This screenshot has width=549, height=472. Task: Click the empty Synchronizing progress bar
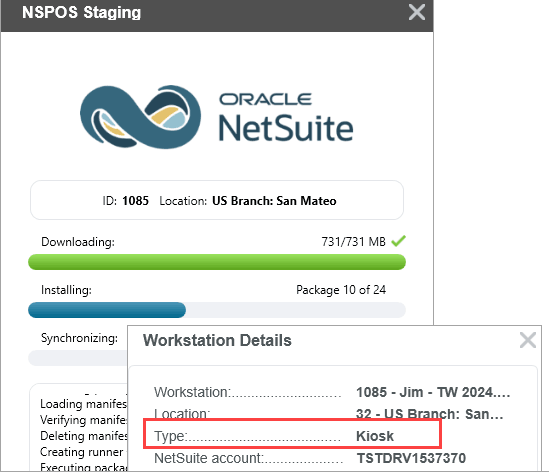pos(78,358)
